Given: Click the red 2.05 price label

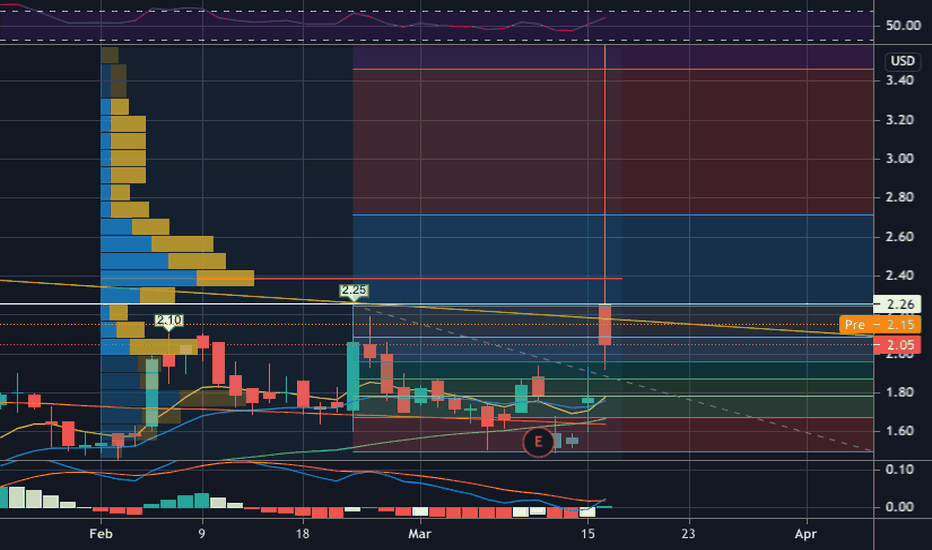Looking at the screenshot, I should (x=898, y=345).
